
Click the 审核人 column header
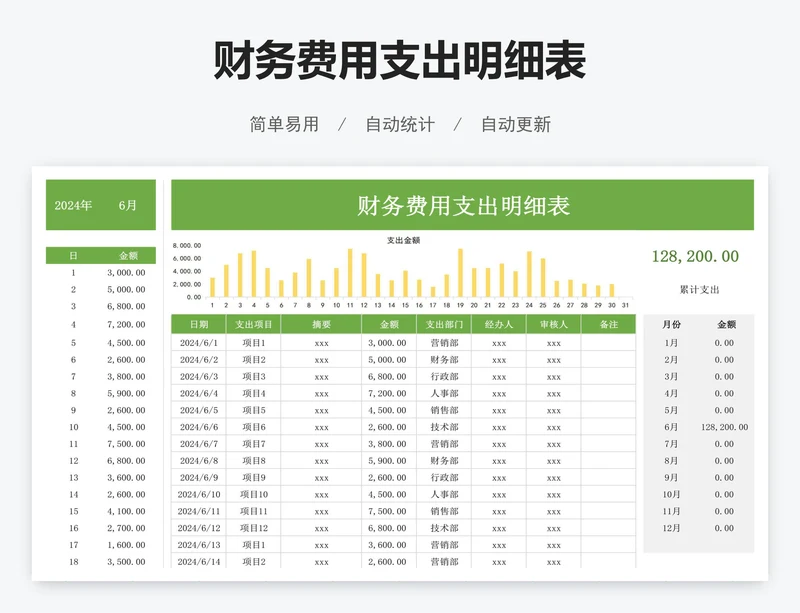click(554, 324)
